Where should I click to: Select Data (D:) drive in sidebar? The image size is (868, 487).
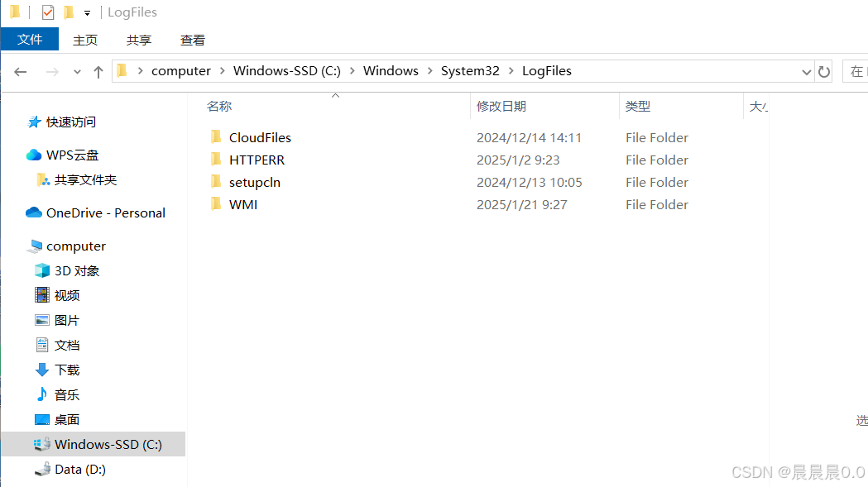coord(79,470)
